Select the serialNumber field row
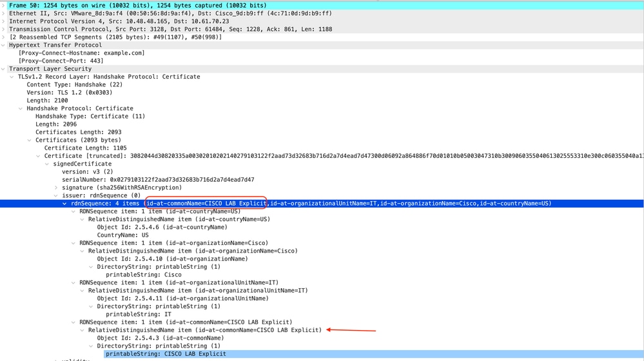644x361 pixels. (x=158, y=179)
